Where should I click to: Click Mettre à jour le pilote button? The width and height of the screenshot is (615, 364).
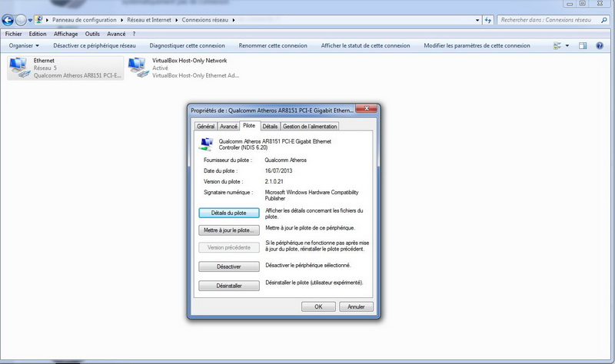point(229,230)
